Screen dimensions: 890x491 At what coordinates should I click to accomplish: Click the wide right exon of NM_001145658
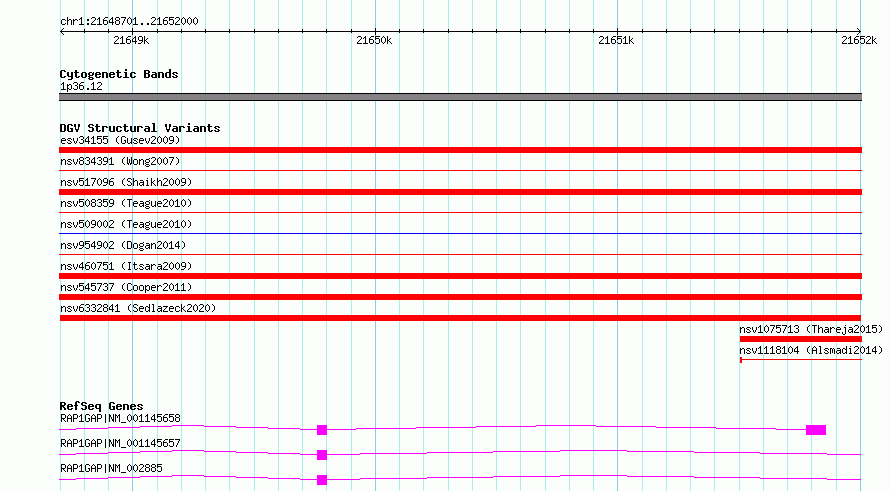click(x=816, y=430)
